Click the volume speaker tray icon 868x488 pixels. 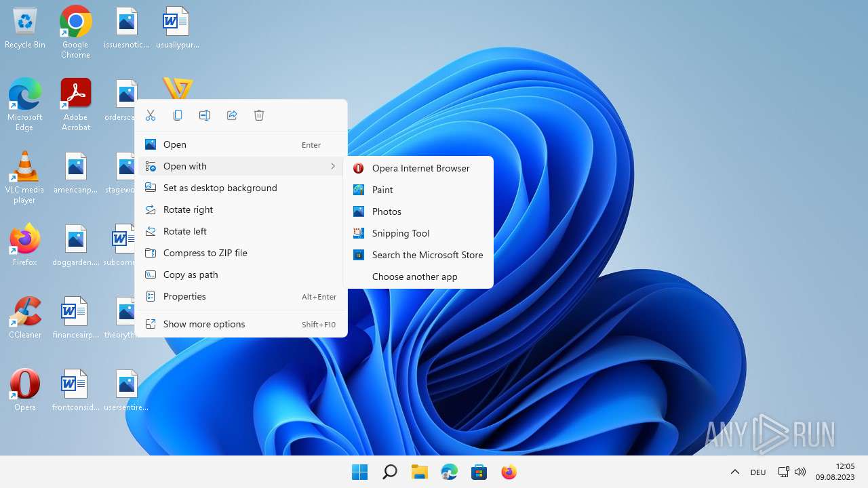tap(800, 472)
